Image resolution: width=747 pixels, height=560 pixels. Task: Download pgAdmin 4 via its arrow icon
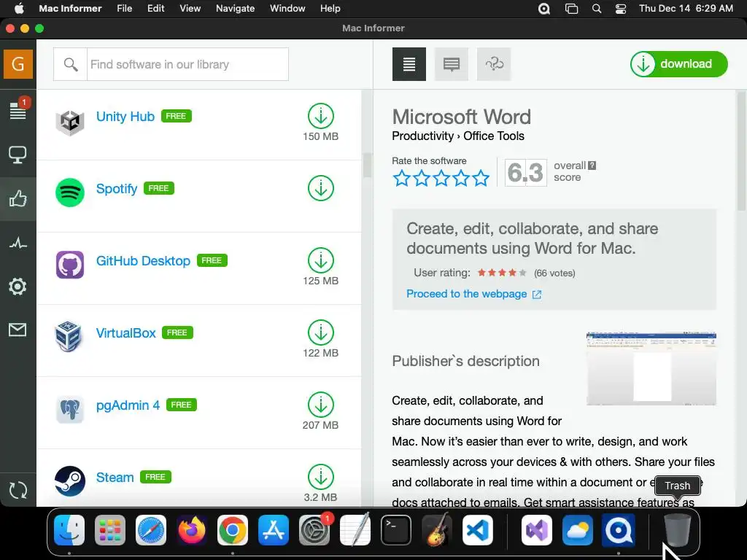pyautogui.click(x=321, y=405)
